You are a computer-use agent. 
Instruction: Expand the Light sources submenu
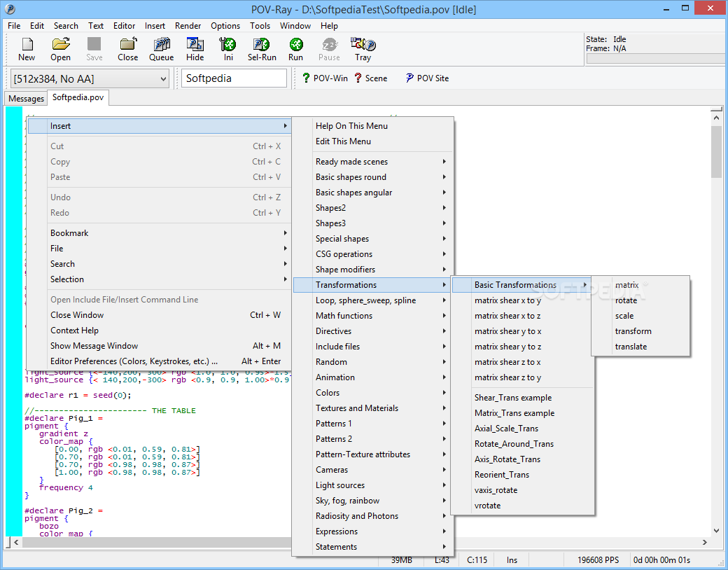click(x=373, y=485)
